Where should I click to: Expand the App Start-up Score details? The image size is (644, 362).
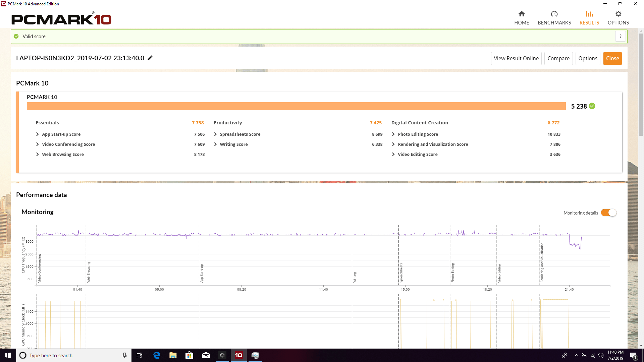click(37, 134)
